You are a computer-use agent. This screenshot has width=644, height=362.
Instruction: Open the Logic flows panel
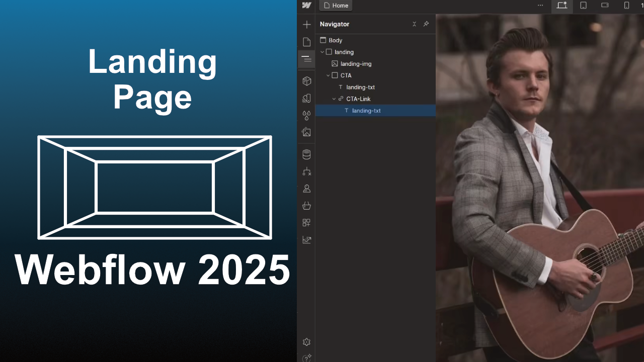click(x=306, y=171)
